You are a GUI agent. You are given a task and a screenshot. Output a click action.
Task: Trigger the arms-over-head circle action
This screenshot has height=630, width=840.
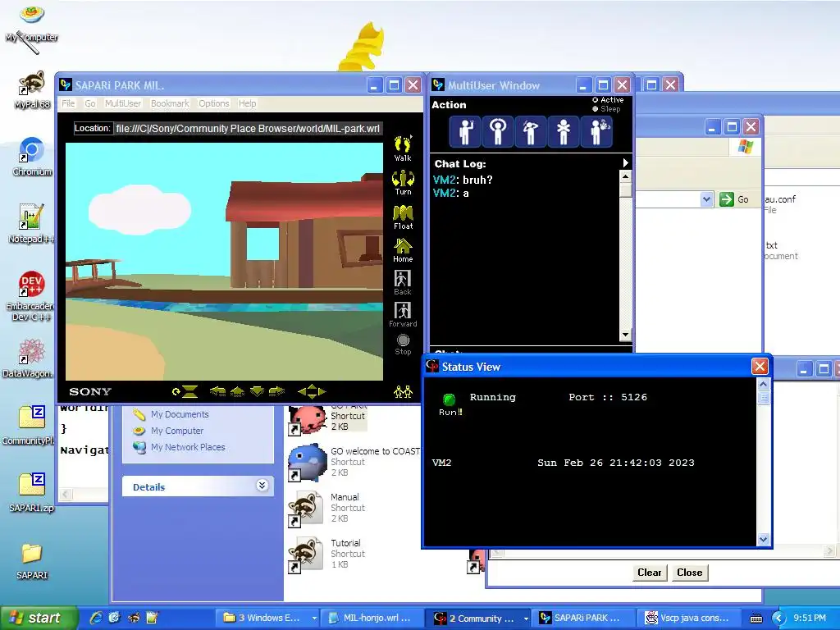[x=498, y=131]
